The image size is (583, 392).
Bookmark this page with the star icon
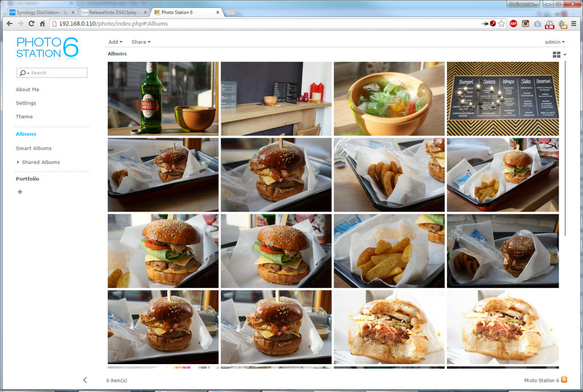click(501, 23)
